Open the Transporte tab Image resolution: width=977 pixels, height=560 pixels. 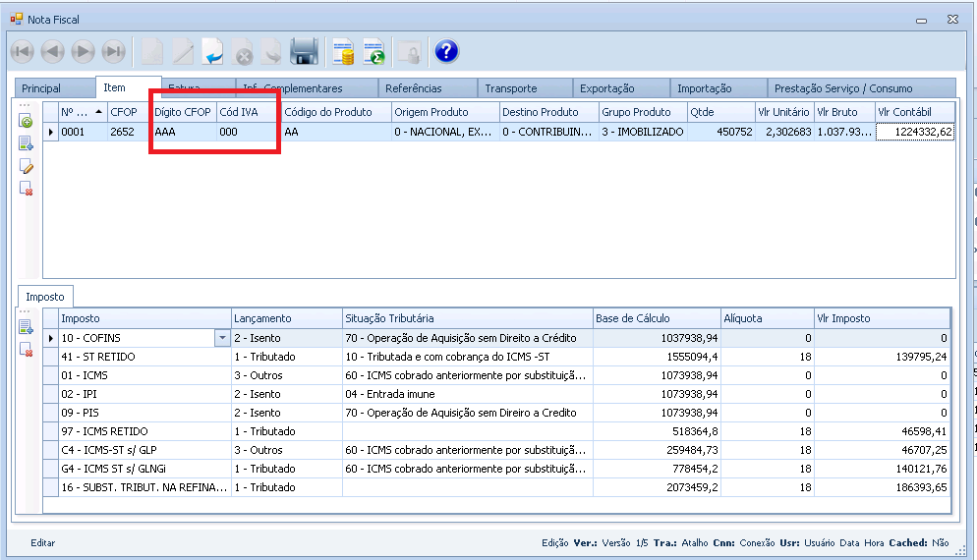point(510,88)
